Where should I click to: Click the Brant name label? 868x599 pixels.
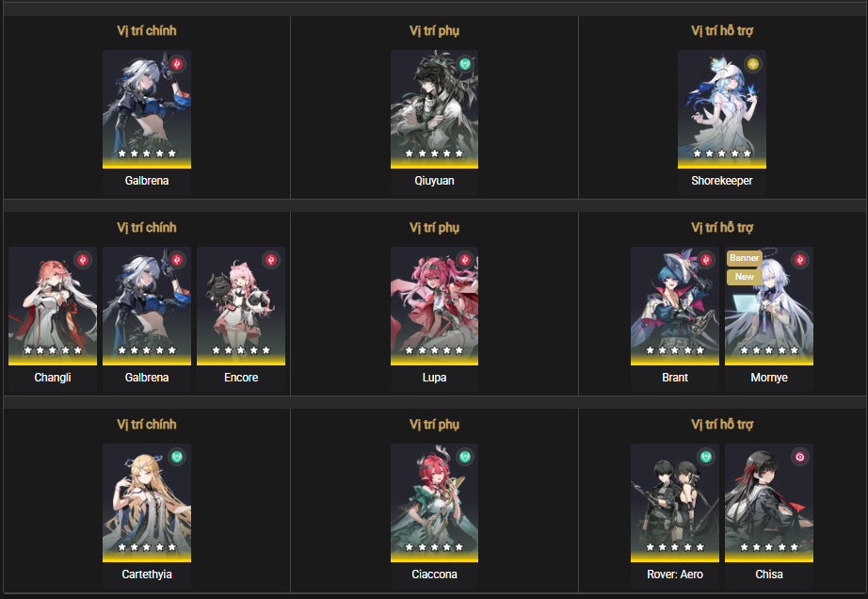(675, 377)
